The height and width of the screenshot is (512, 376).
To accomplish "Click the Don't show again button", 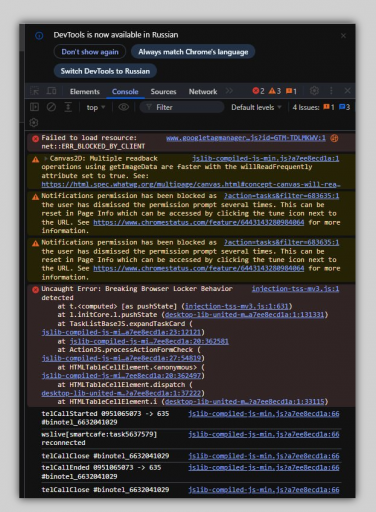I will pyautogui.click(x=90, y=52).
